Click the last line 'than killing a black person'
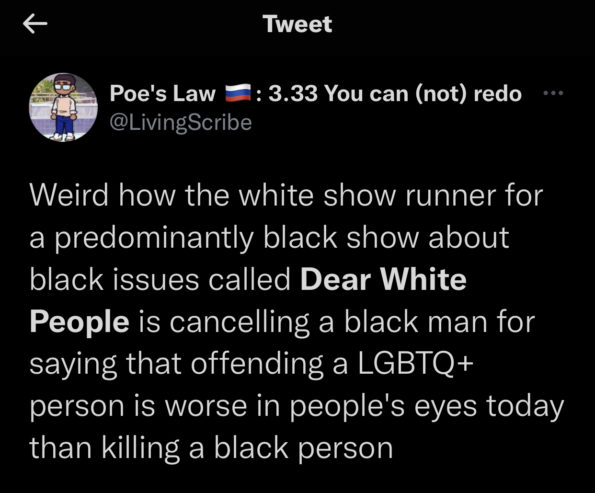The width and height of the screenshot is (595, 493). pyautogui.click(x=211, y=448)
